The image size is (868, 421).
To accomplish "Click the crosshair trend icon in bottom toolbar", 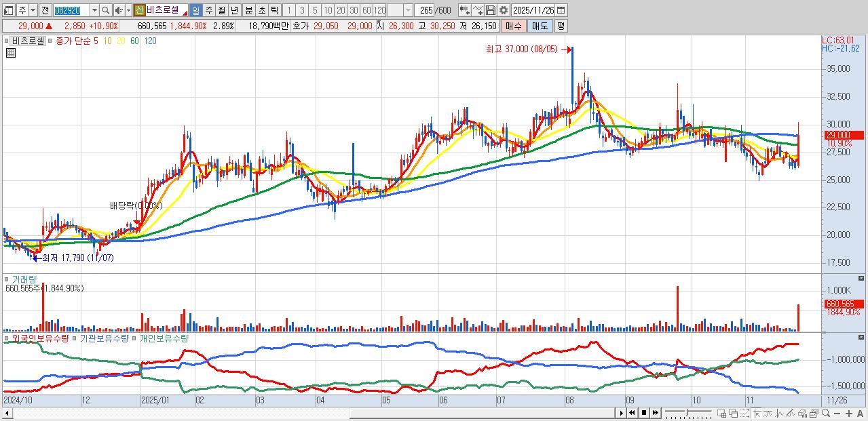I will [x=757, y=413].
